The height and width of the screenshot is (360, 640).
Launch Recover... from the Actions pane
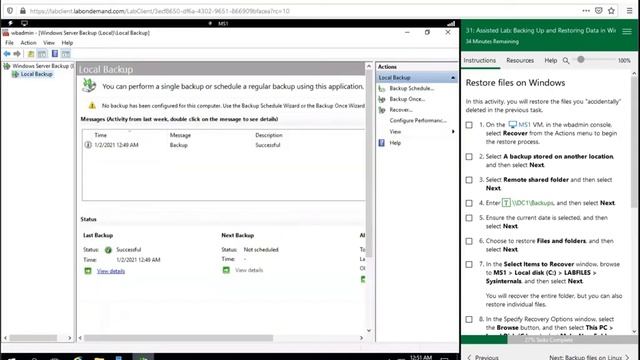point(401,110)
